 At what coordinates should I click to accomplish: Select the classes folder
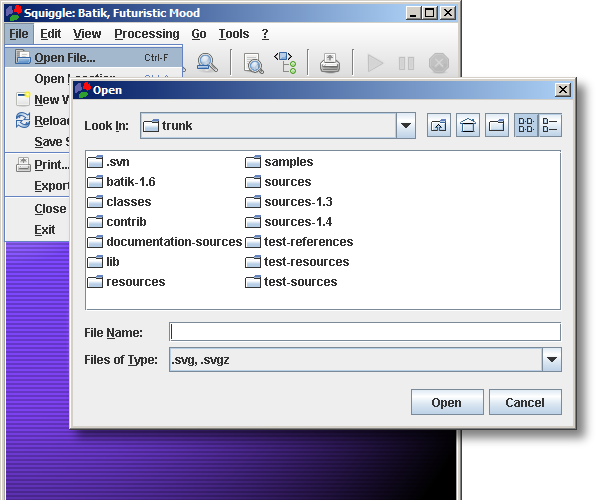click(119, 202)
